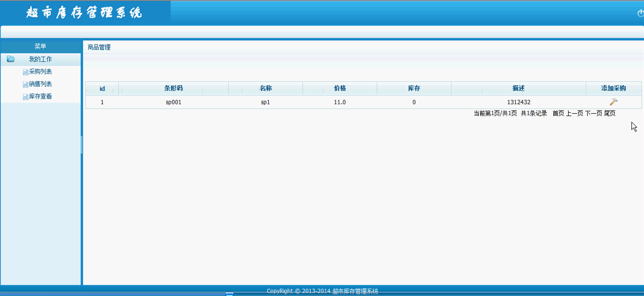Open 销售列表 in the sidebar

(40, 84)
